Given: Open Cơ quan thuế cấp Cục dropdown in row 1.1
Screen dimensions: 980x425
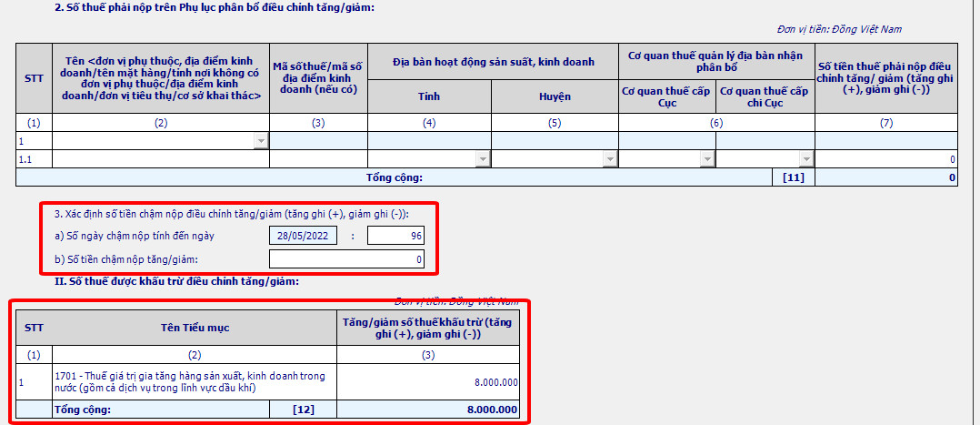Looking at the screenshot, I should (707, 159).
